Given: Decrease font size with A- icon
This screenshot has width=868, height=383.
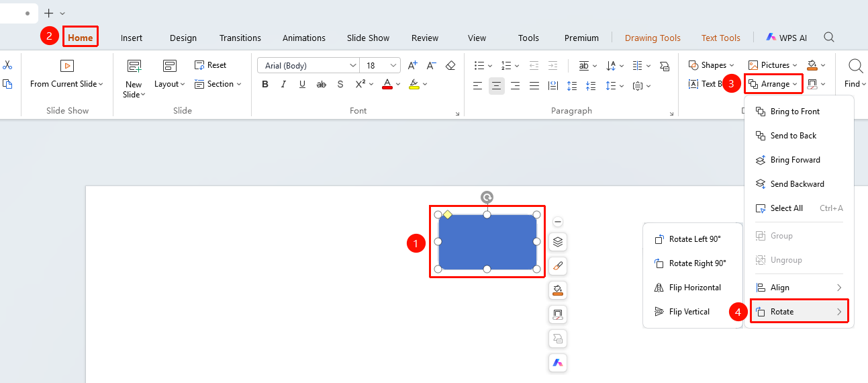Looking at the screenshot, I should [431, 65].
